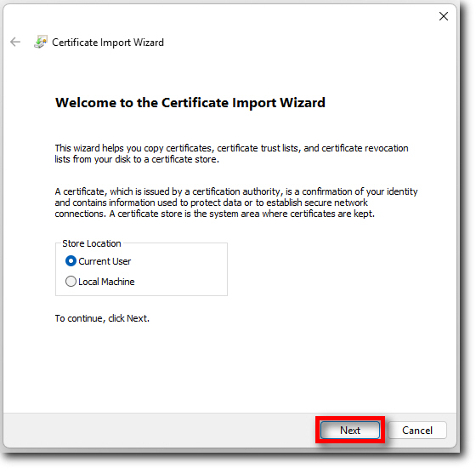Click the Store Location group label
Screen dimensions: 476x468
[x=92, y=243]
